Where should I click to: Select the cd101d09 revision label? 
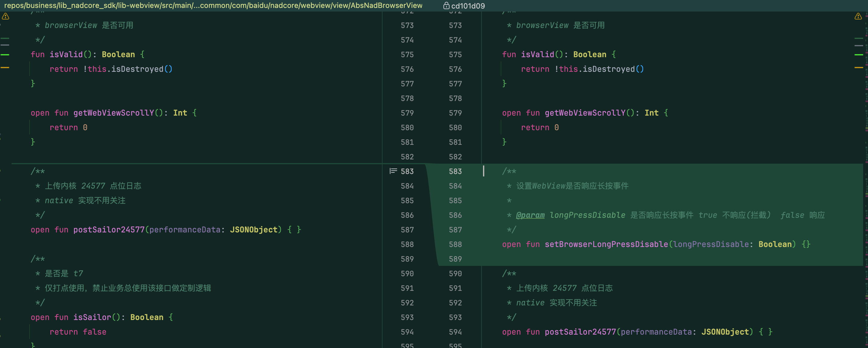(x=468, y=6)
